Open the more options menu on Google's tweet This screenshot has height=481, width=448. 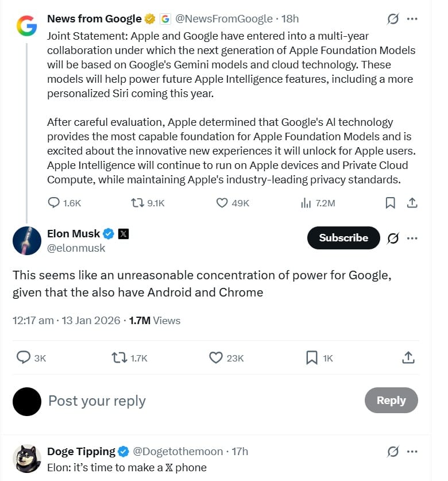pos(412,18)
